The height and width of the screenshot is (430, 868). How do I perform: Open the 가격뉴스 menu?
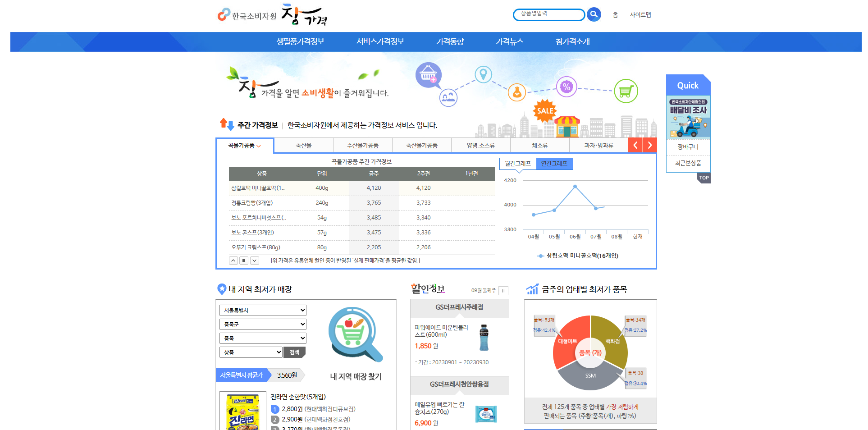[x=510, y=41]
